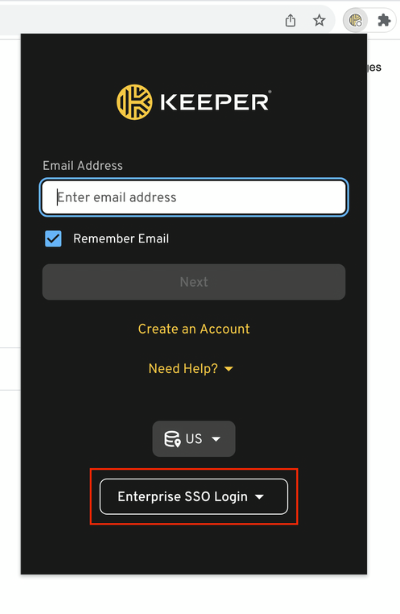Click the arrow next to Need Help?
The width and height of the screenshot is (400, 614).
228,369
